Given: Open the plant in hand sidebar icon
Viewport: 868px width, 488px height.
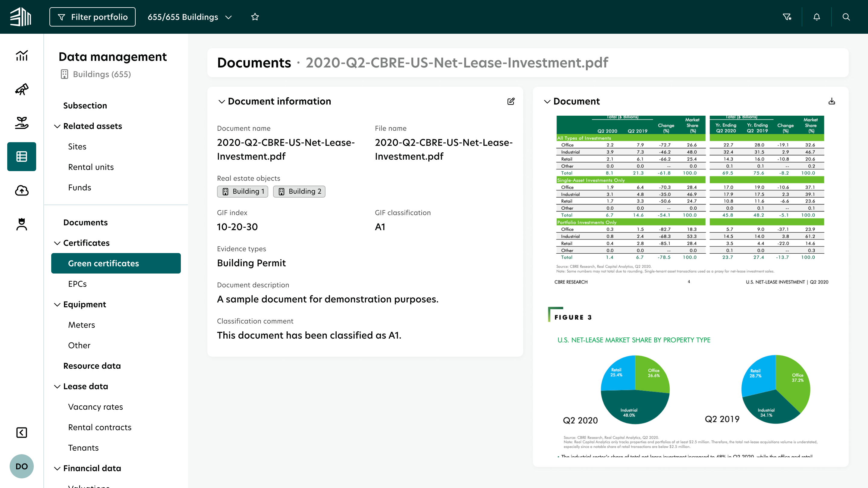Looking at the screenshot, I should click(x=22, y=123).
